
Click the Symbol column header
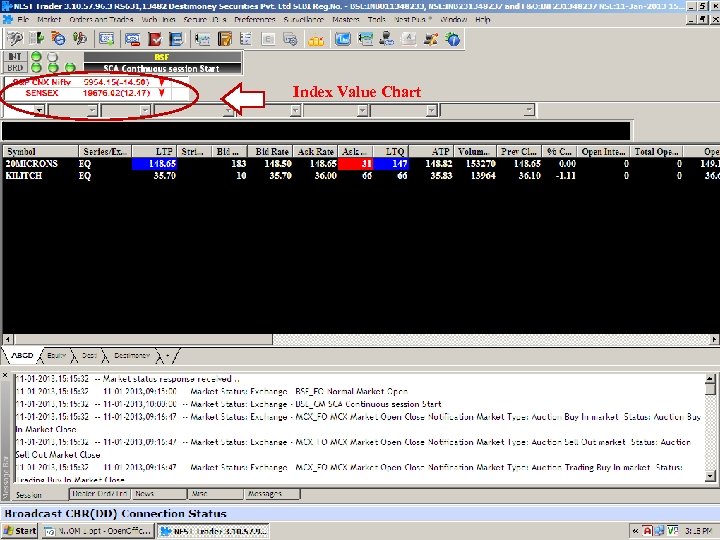pyautogui.click(x=40, y=152)
